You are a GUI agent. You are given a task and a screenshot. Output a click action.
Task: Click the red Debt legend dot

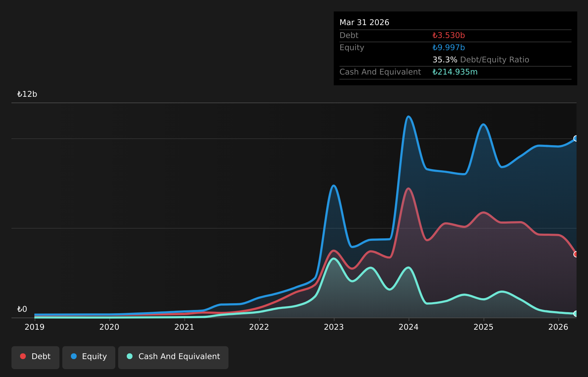[23, 356]
